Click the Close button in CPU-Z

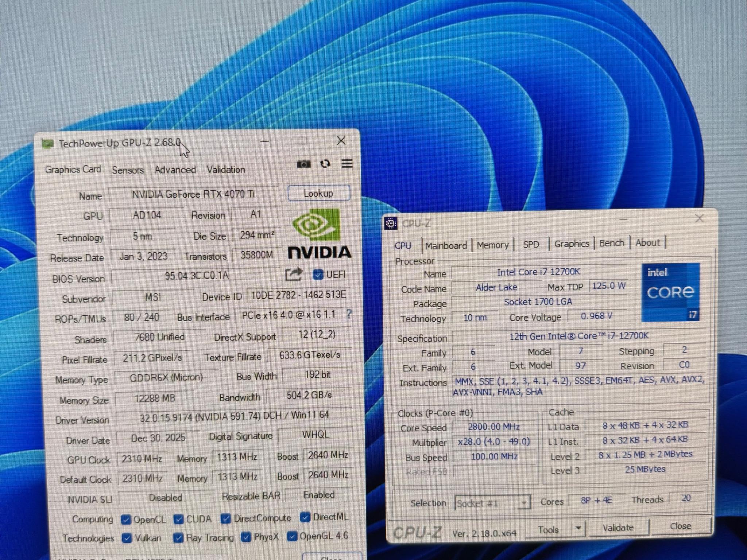pos(680,526)
